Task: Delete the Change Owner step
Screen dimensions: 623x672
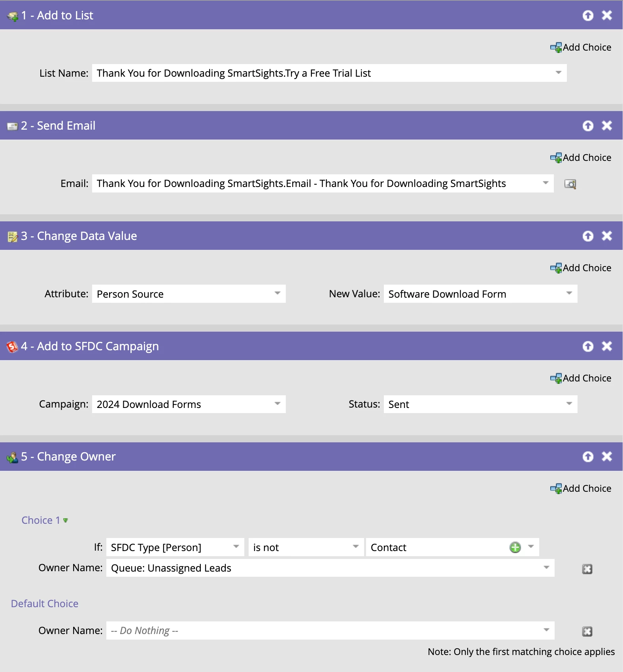Action: 607,457
